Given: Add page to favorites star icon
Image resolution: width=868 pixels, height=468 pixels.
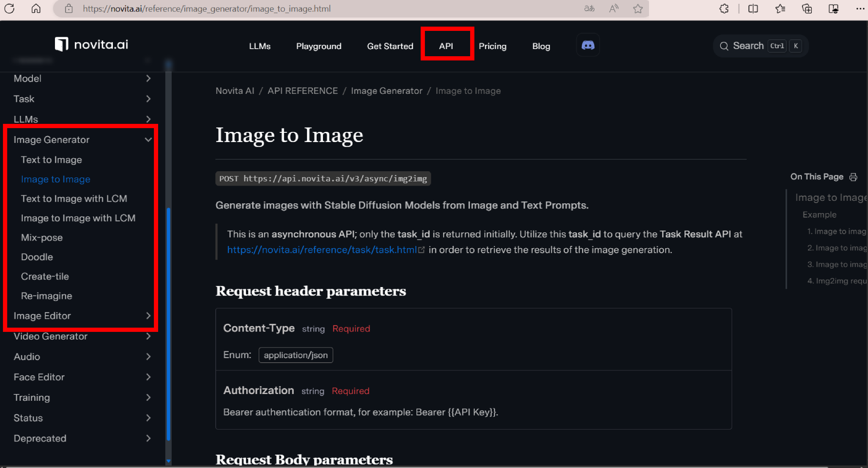Looking at the screenshot, I should tap(638, 8).
